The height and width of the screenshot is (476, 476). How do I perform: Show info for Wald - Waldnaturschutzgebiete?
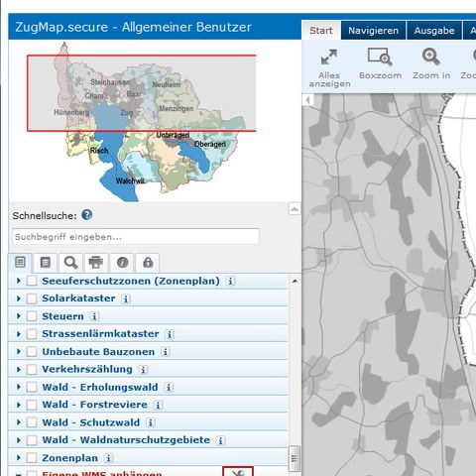pos(221,440)
